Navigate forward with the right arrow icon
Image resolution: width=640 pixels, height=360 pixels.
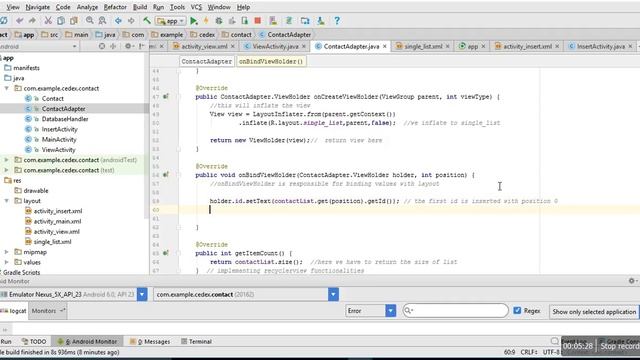click(x=131, y=21)
